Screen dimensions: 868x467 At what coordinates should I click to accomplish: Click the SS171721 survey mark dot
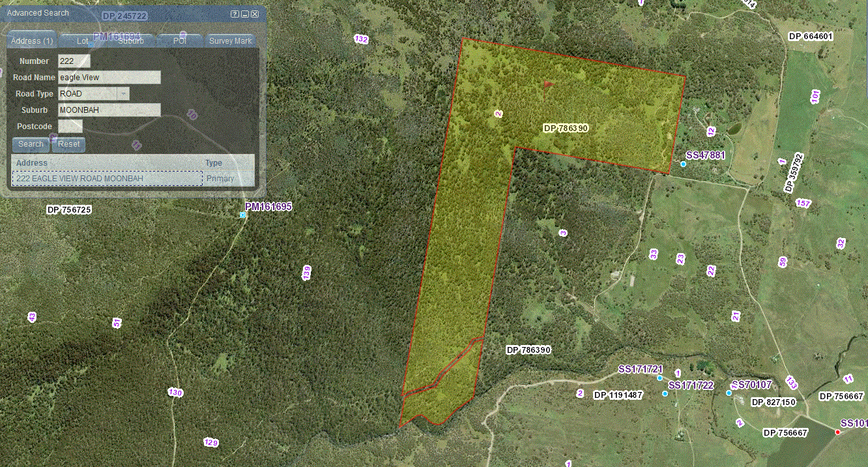659,378
